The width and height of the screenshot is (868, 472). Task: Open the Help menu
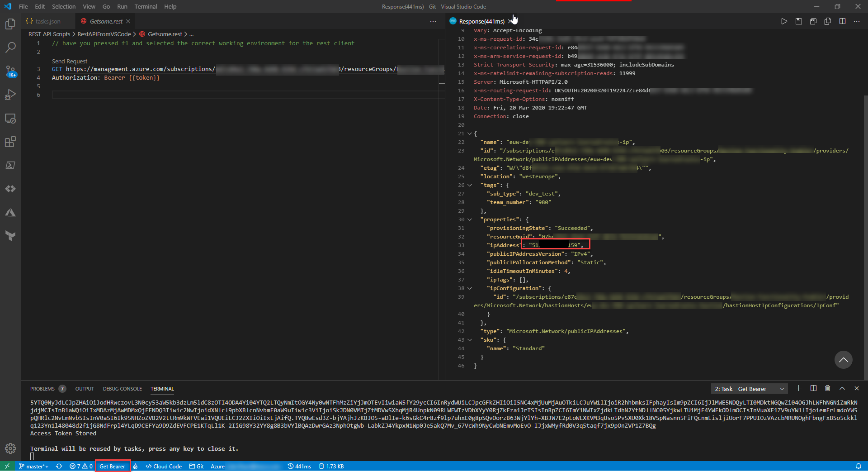pos(170,6)
